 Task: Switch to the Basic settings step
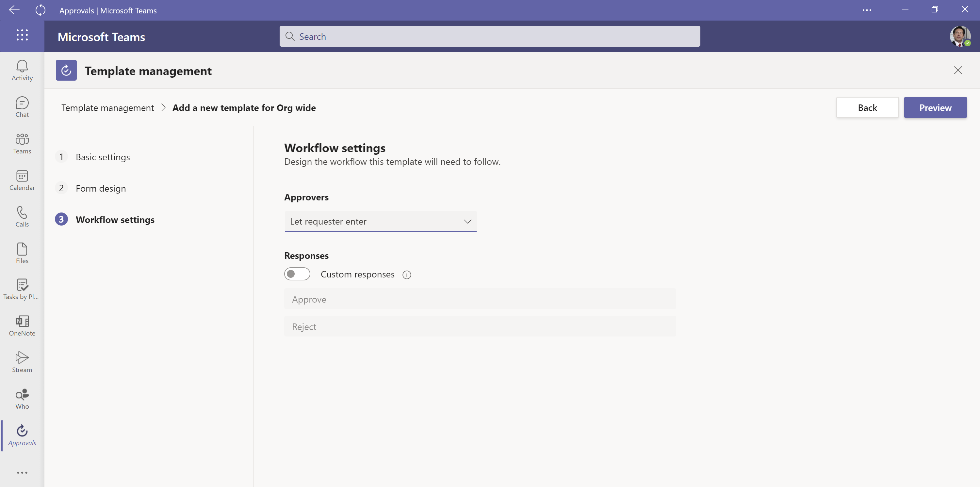103,157
